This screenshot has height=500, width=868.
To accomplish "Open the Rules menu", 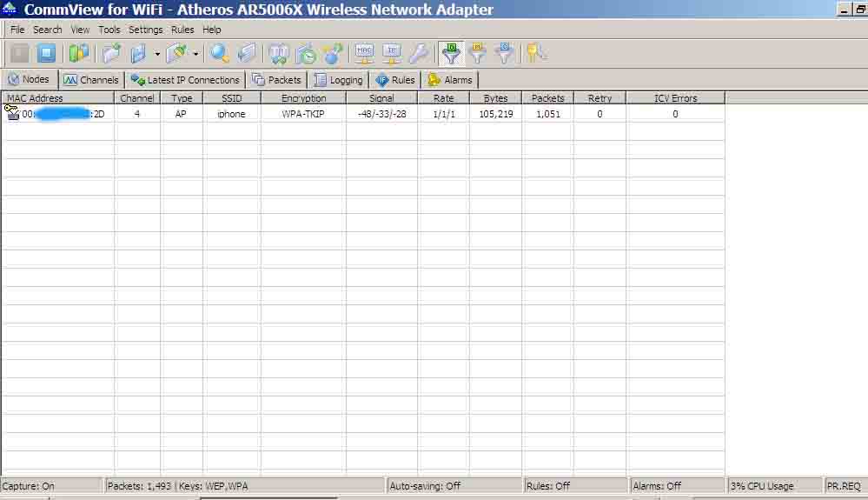I will [182, 30].
